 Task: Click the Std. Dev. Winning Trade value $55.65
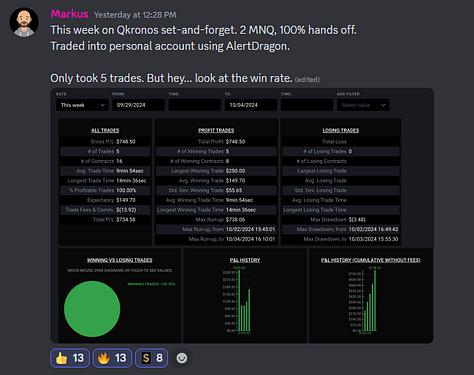point(234,190)
